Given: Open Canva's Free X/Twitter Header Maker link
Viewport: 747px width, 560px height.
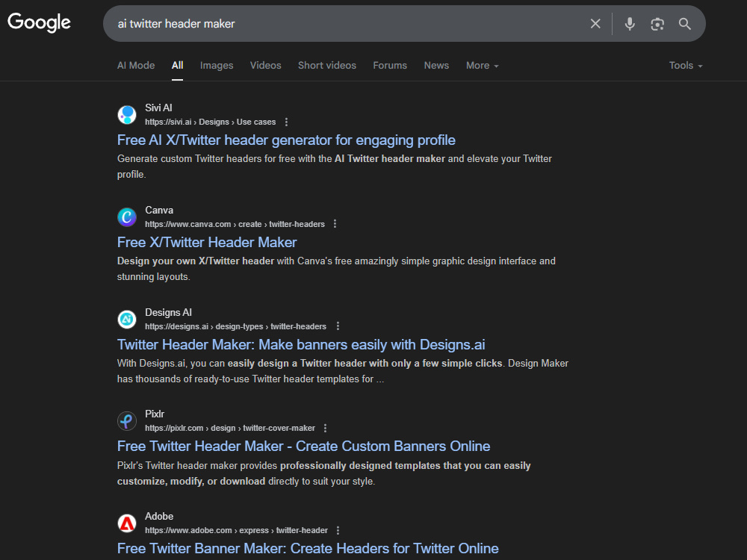Looking at the screenshot, I should (x=207, y=243).
